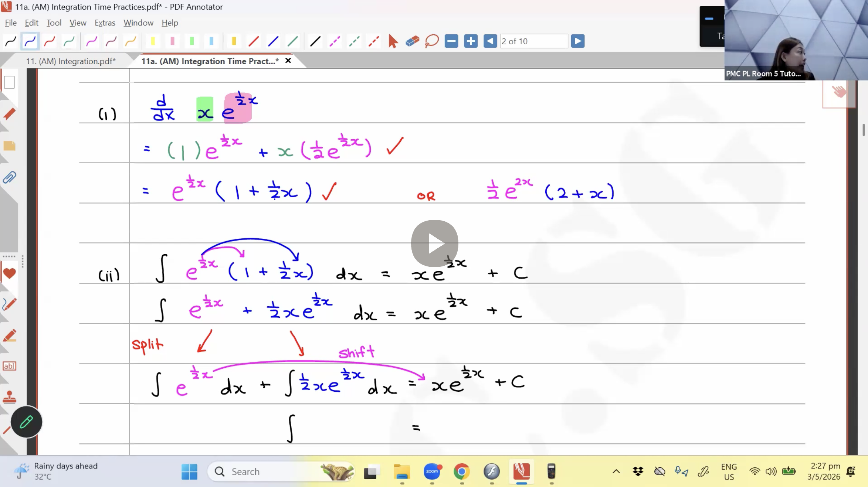This screenshot has height=487, width=868.
Task: Select the purple pen preset
Action: (111, 41)
